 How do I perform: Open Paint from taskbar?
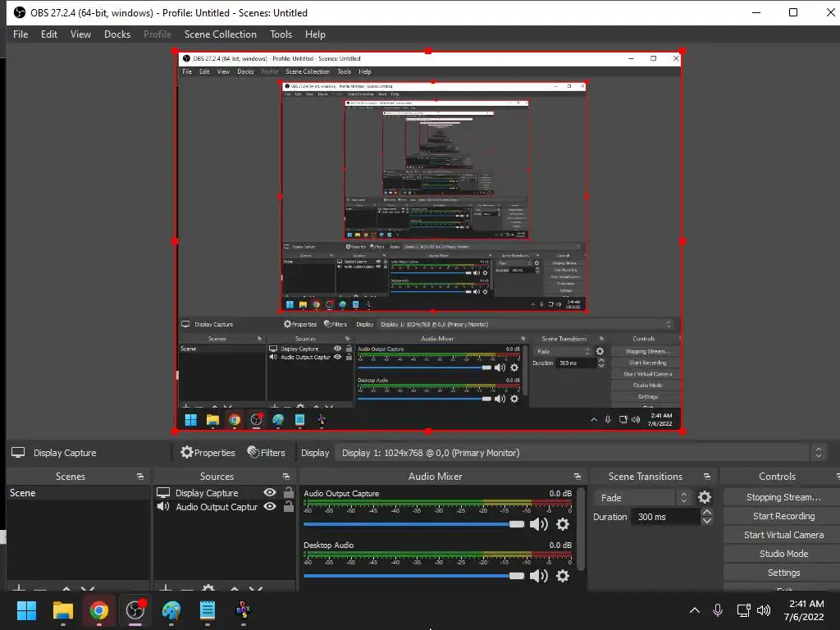pyautogui.click(x=171, y=610)
